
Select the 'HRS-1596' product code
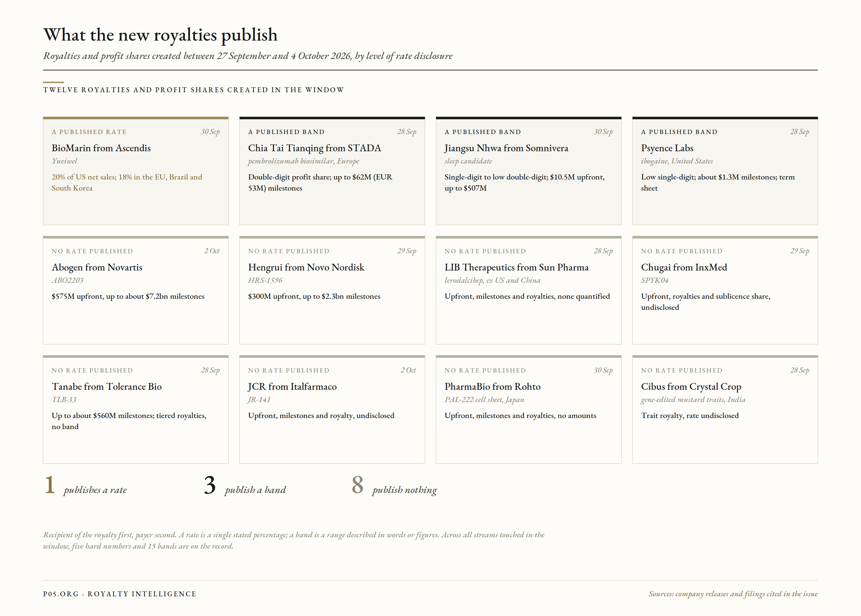pos(265,280)
